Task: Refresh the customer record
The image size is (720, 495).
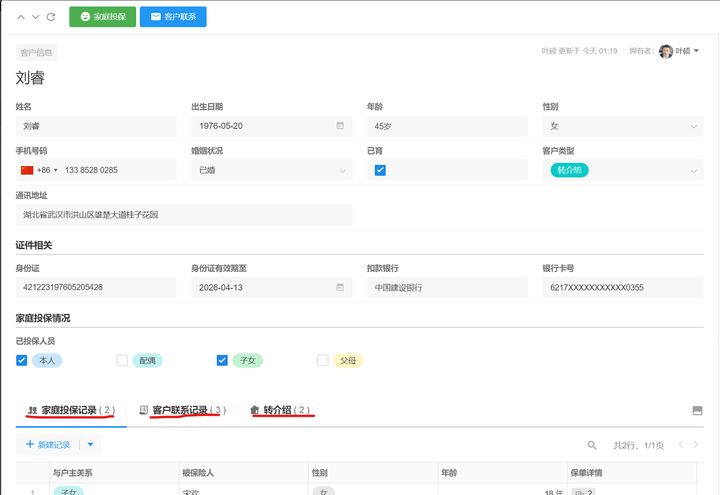Action: pos(51,17)
